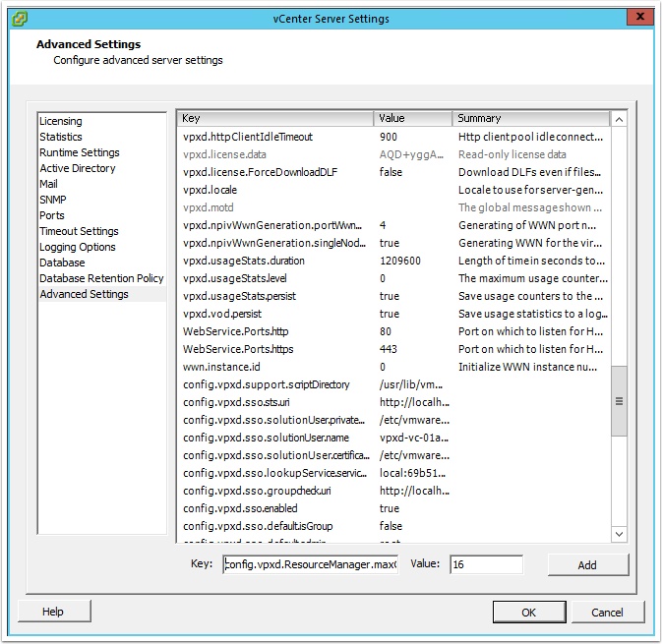Select the vpxd.vod.persist key

[222, 314]
